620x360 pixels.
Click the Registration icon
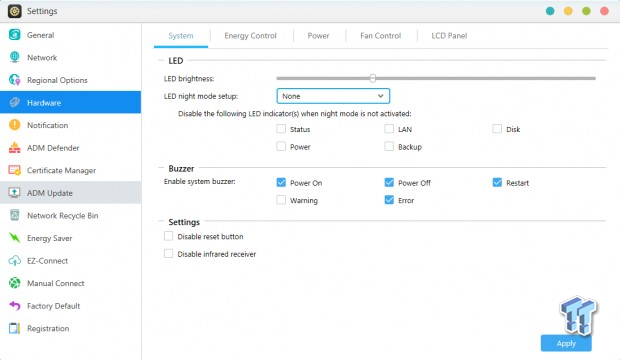15,328
